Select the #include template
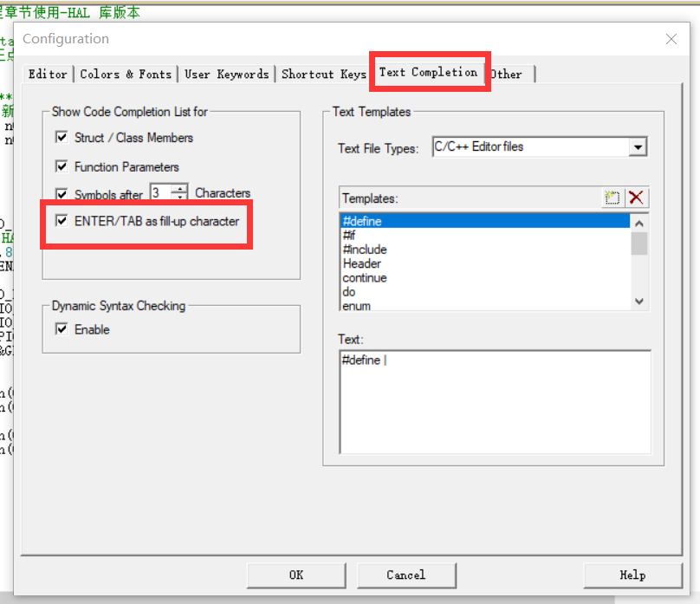 (485, 250)
